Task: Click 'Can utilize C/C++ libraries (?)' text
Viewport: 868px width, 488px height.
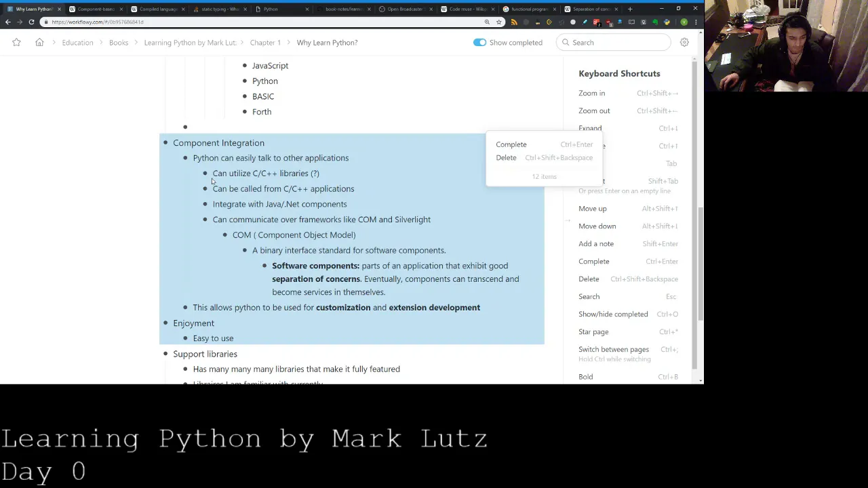Action: pos(266,174)
